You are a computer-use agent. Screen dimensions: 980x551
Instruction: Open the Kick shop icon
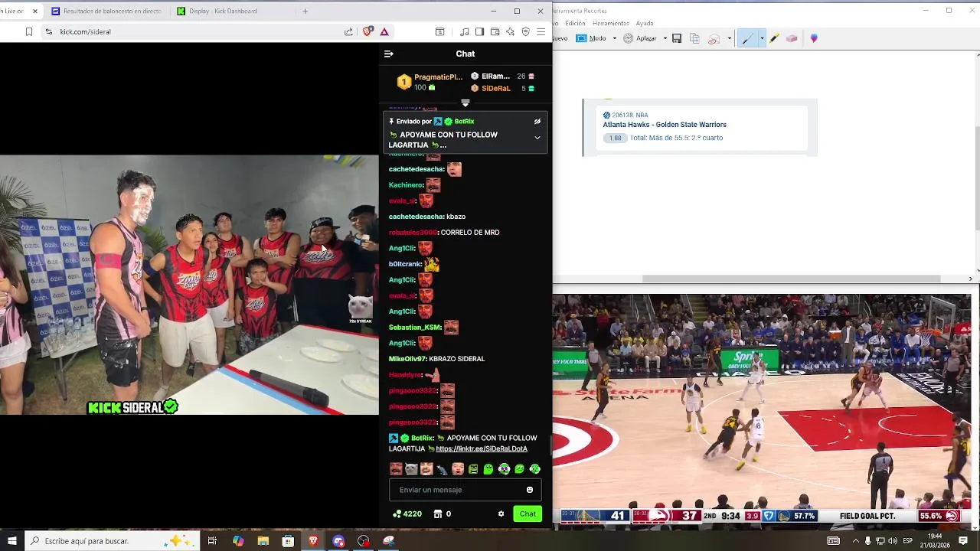[x=438, y=514]
